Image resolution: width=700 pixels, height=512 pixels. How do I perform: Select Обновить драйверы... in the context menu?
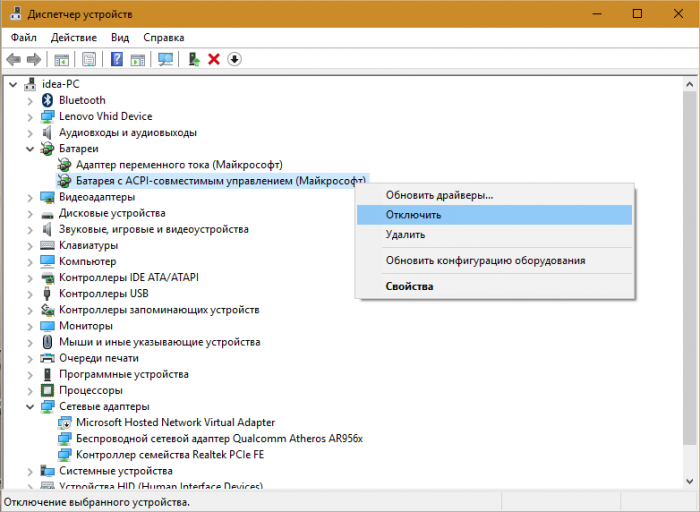tap(439, 195)
